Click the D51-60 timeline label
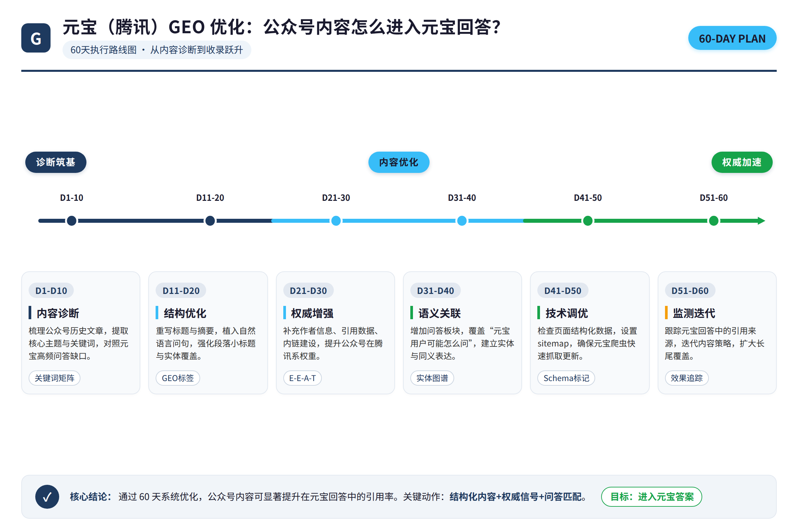Screen dimensions: 798x532 point(714,198)
